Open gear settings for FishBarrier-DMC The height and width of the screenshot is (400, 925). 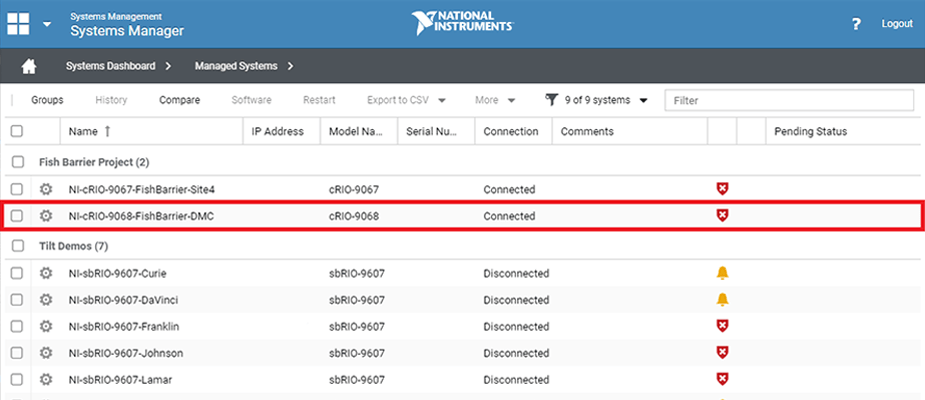point(46,216)
